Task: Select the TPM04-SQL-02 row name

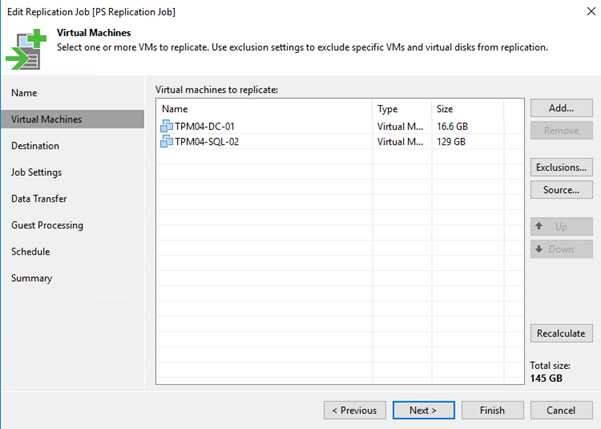Action: click(207, 142)
